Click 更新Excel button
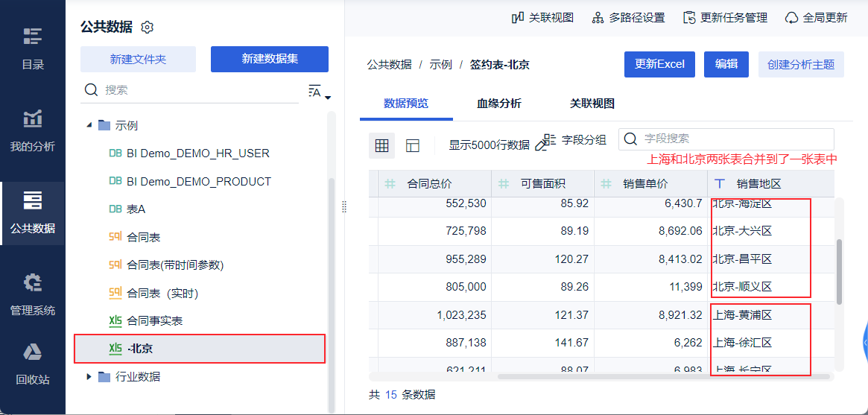This screenshot has width=868, height=415. point(659,64)
